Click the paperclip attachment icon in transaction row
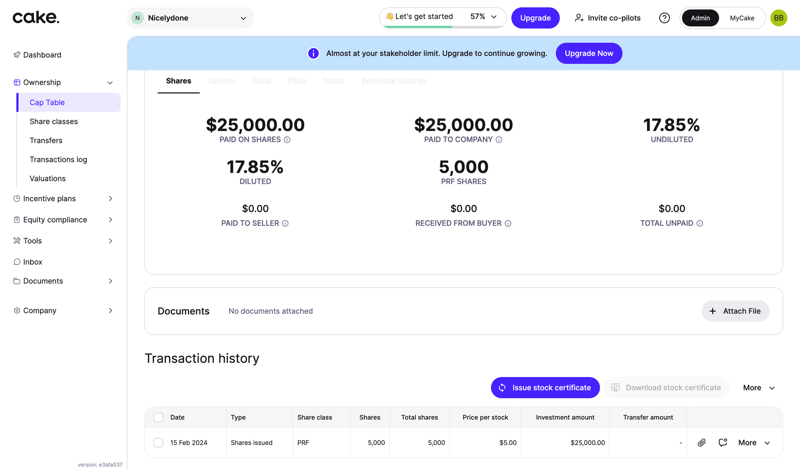Viewport: 800px width, 470px height. (x=702, y=442)
